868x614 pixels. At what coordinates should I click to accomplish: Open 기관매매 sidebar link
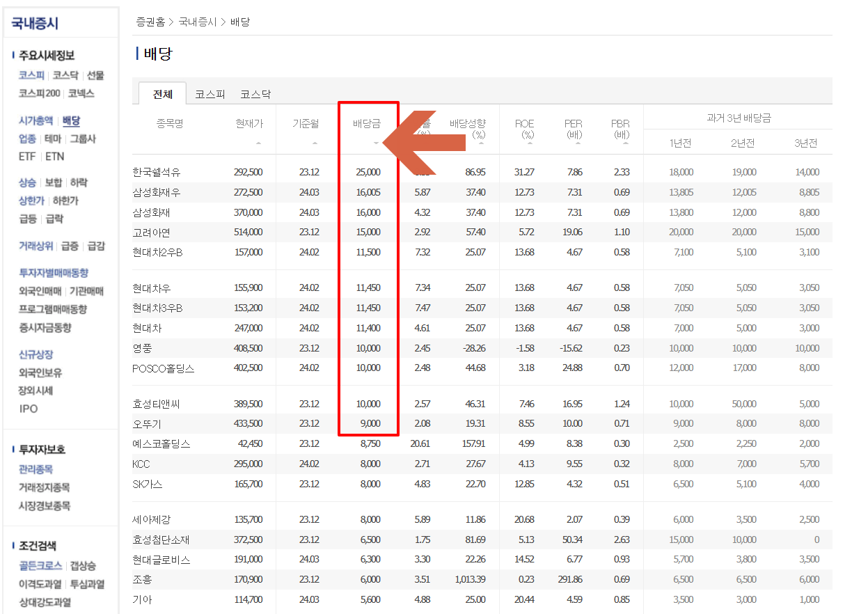coord(86,291)
